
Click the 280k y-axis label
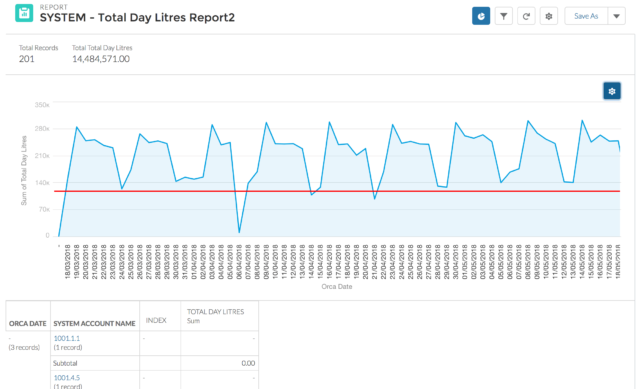click(x=42, y=129)
